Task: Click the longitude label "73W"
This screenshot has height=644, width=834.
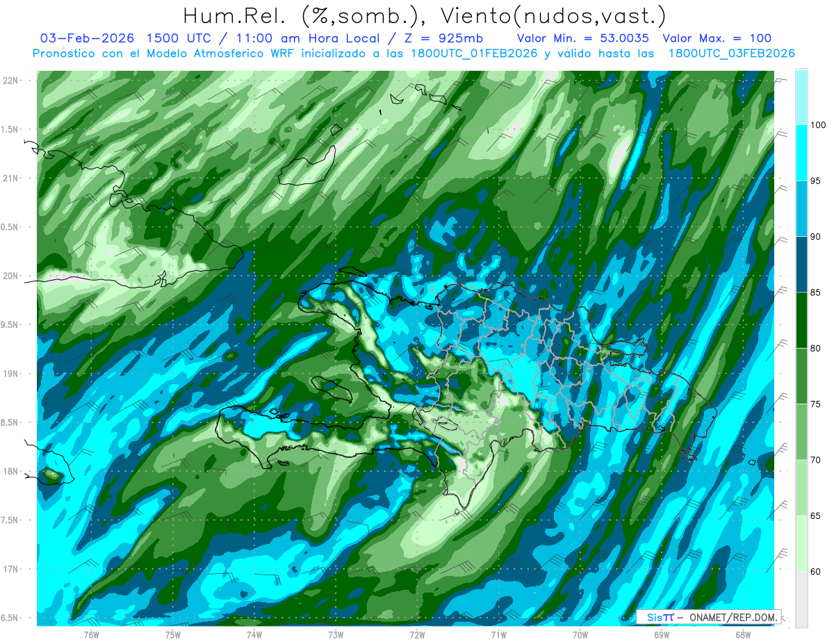Action: click(x=336, y=635)
